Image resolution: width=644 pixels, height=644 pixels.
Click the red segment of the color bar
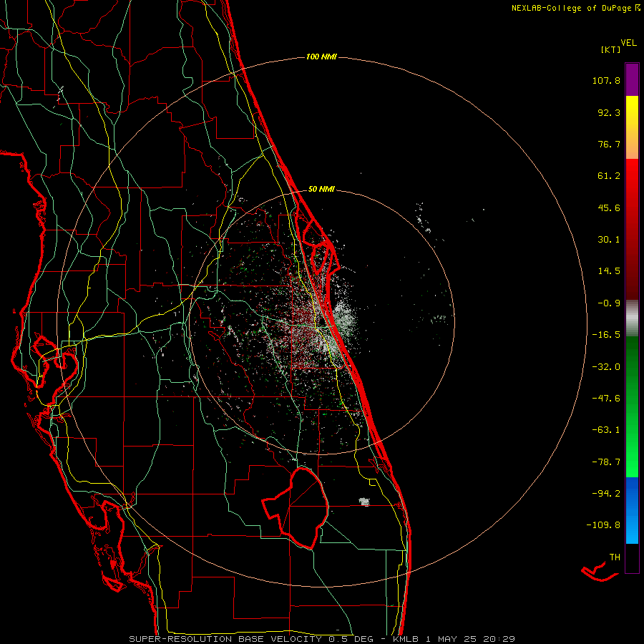632,229
